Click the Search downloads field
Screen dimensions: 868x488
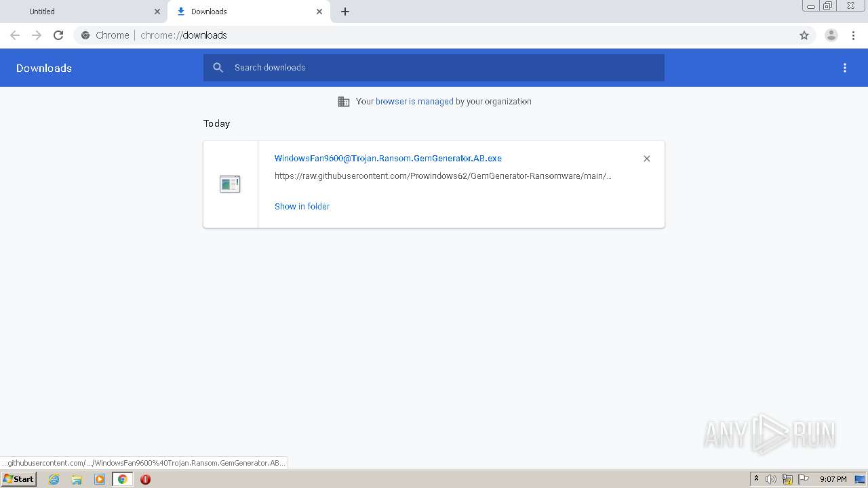(434, 68)
